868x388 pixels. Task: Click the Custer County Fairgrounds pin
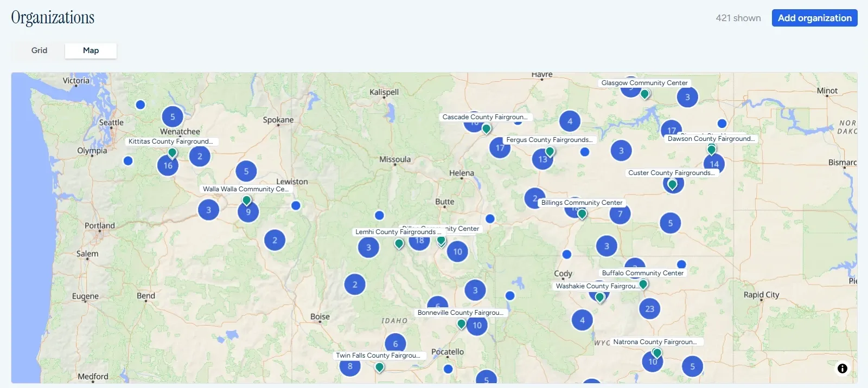(x=673, y=184)
